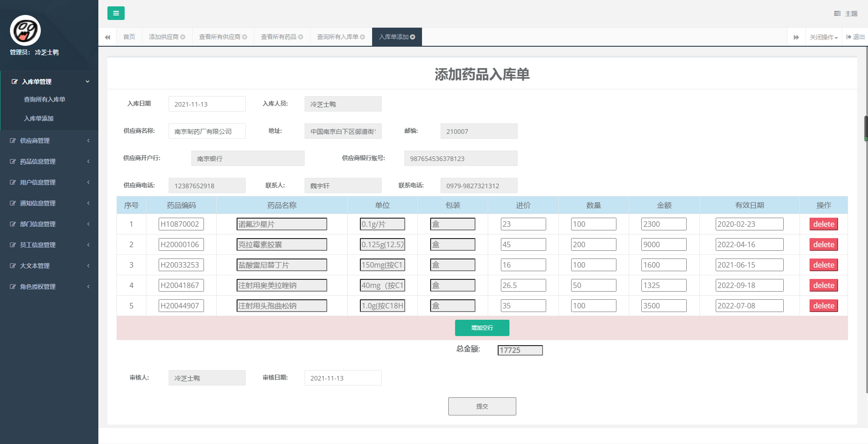868x444 pixels.
Task: Toggle the sidebar with the hamburger button
Action: point(116,13)
